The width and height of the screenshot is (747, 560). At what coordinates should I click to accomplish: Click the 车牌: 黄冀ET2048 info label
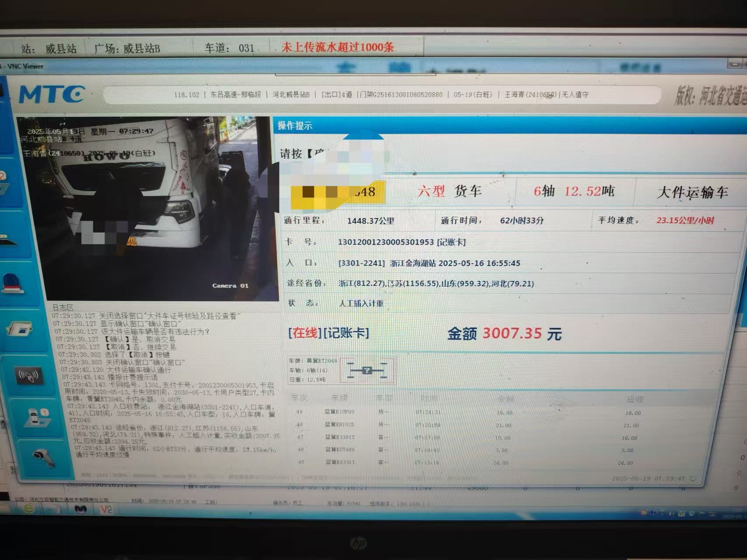(313, 361)
